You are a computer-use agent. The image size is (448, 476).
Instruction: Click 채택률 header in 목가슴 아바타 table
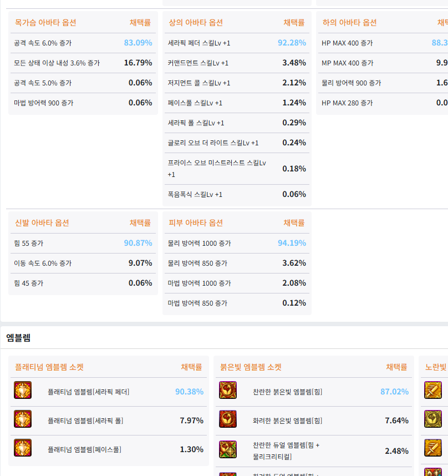pos(140,22)
